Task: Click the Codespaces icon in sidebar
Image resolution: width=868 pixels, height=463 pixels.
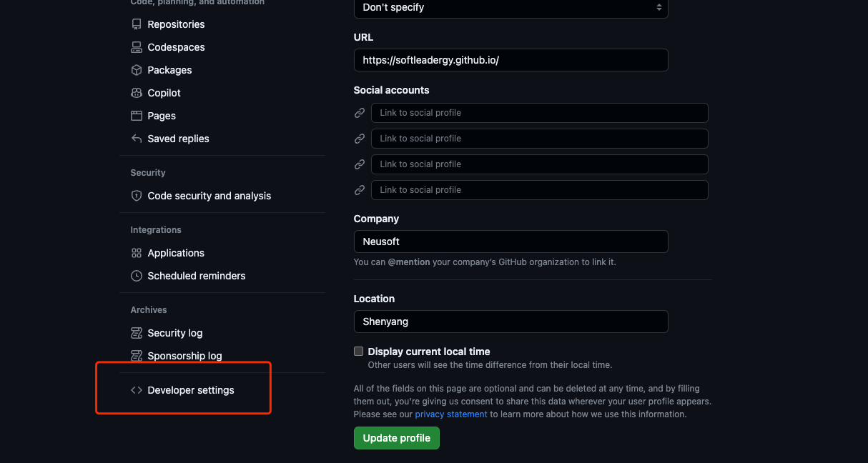Action: tap(137, 47)
